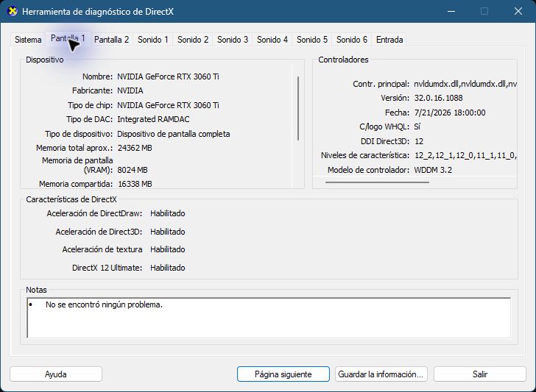The image size is (536, 392).
Task: Select the name value NVIDIA GeForce RTX 3060 Ti
Action: click(168, 76)
